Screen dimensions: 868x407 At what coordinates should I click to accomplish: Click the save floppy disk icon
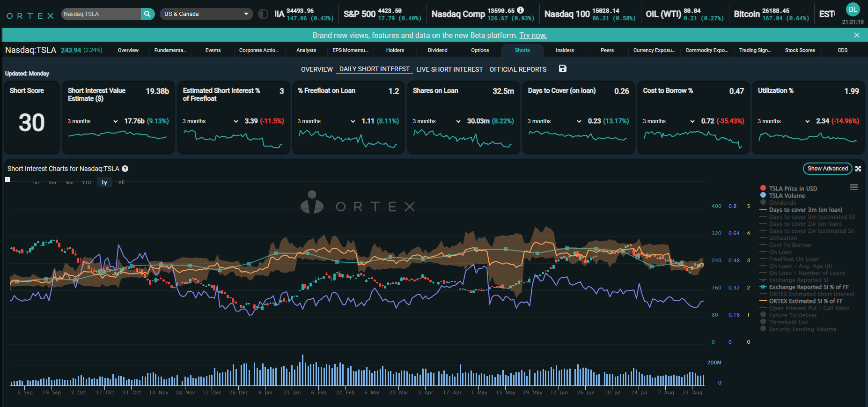coord(563,68)
